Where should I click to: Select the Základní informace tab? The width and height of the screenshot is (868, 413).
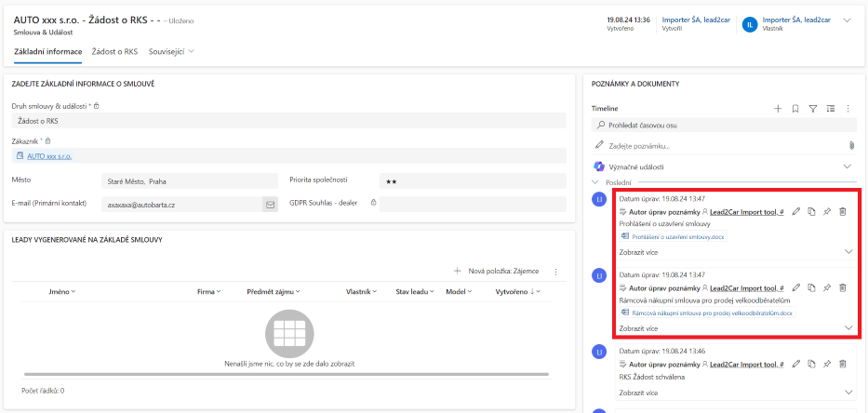(48, 51)
